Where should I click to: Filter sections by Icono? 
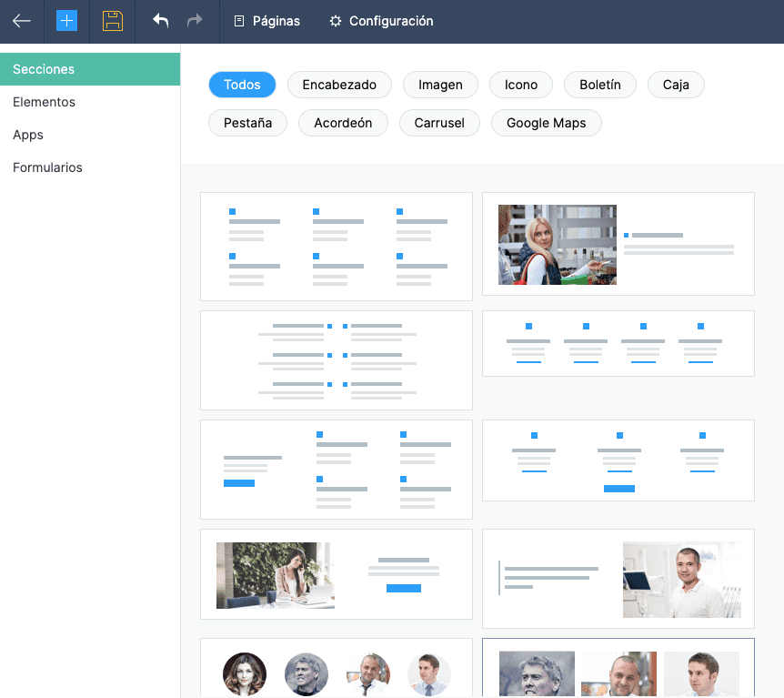tap(521, 85)
